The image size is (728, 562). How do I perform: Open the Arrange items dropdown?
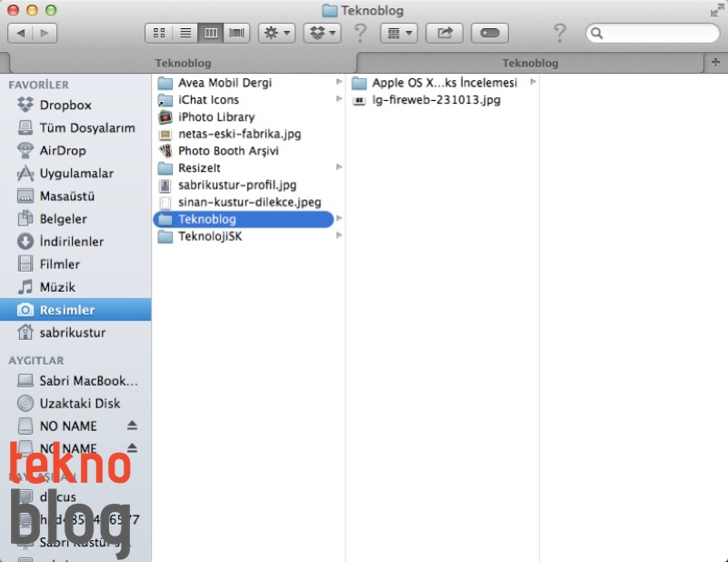point(399,33)
